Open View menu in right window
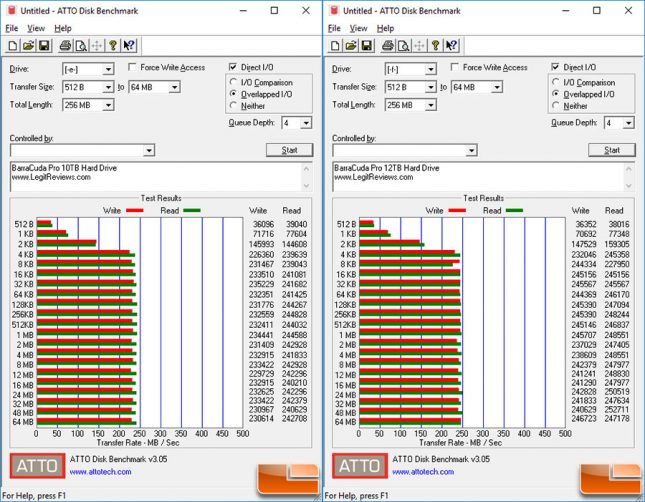Viewport: 645px width, 502px height. click(x=358, y=28)
